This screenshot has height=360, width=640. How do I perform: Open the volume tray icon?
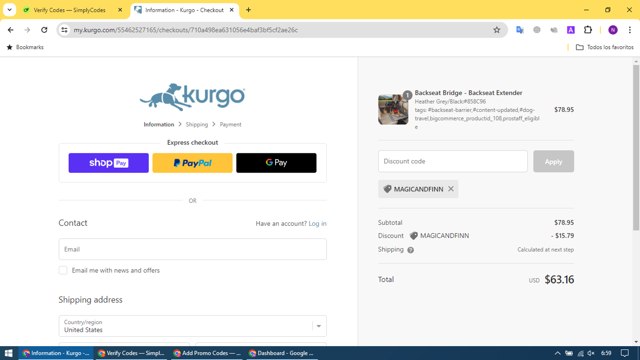(591, 353)
